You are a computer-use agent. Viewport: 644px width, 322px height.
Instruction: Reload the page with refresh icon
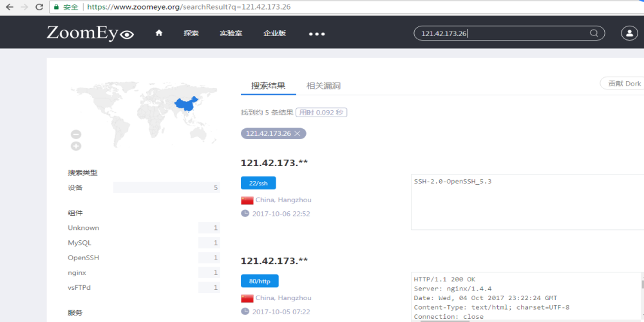pos(39,7)
